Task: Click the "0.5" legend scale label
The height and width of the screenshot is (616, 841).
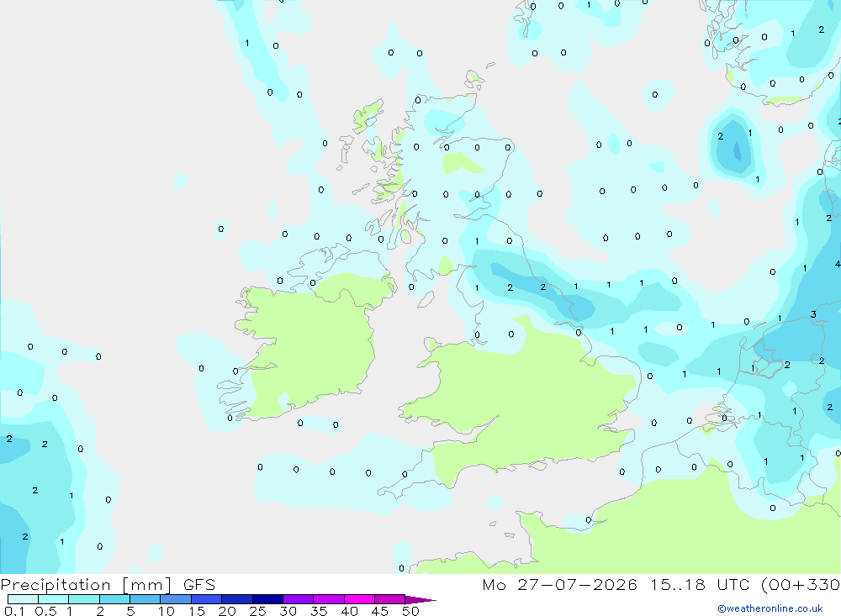Action: coord(45,611)
